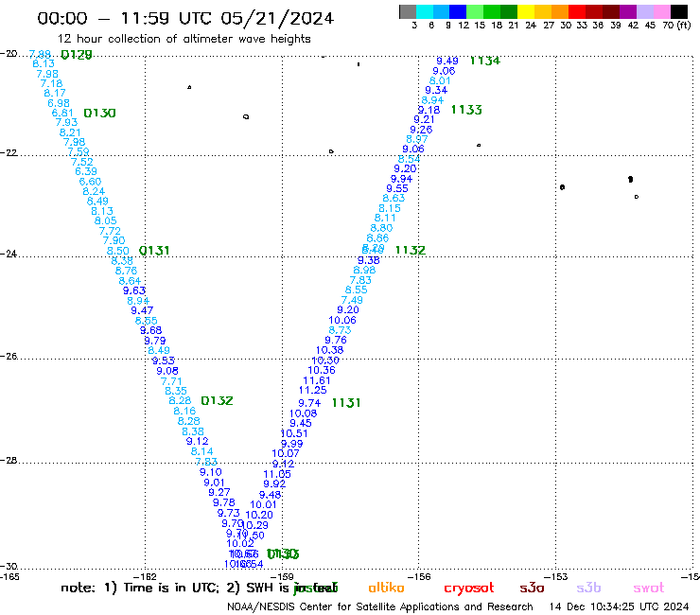
Task: Click the orange swatch in the color scale
Action: click(560, 11)
